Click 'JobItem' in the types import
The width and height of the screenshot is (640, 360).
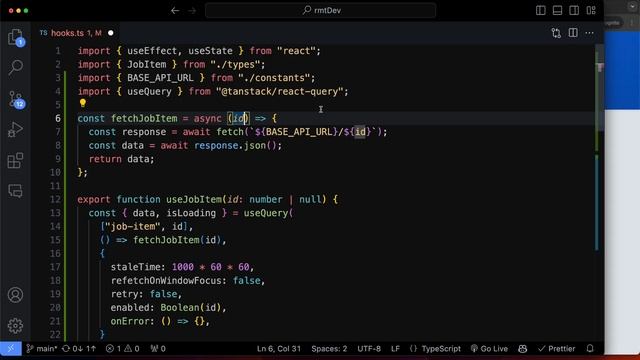pyautogui.click(x=147, y=64)
